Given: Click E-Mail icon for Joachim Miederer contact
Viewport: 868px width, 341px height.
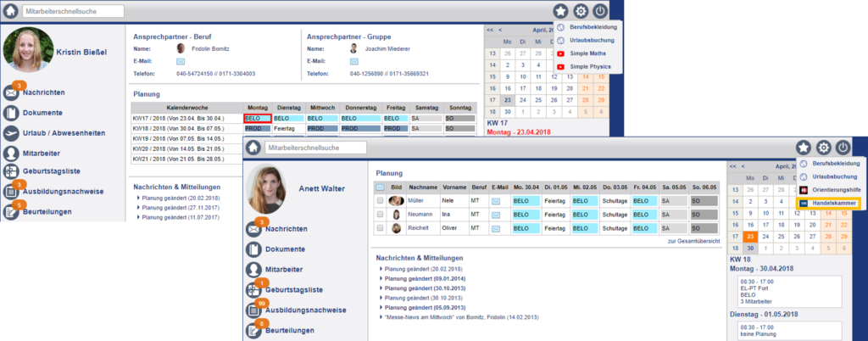Looking at the screenshot, I should tap(354, 61).
